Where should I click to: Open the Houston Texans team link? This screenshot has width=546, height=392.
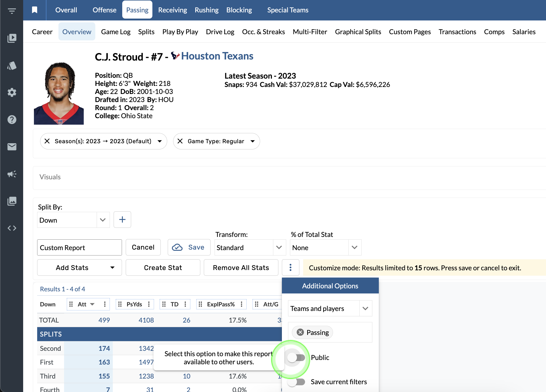[217, 56]
